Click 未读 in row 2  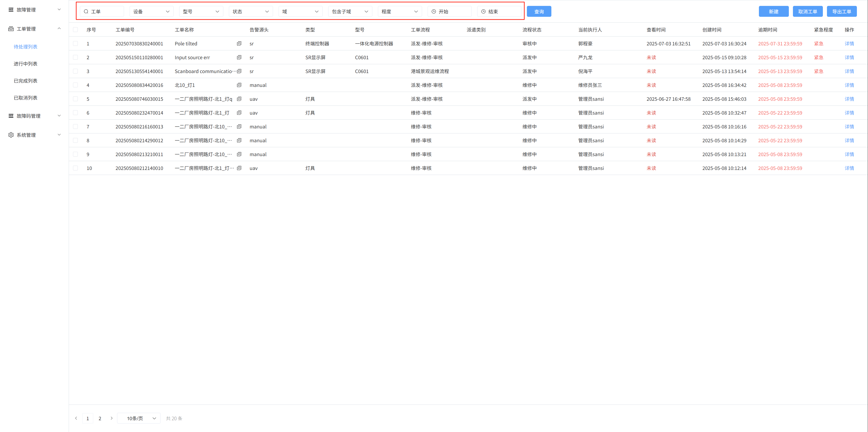click(x=651, y=57)
